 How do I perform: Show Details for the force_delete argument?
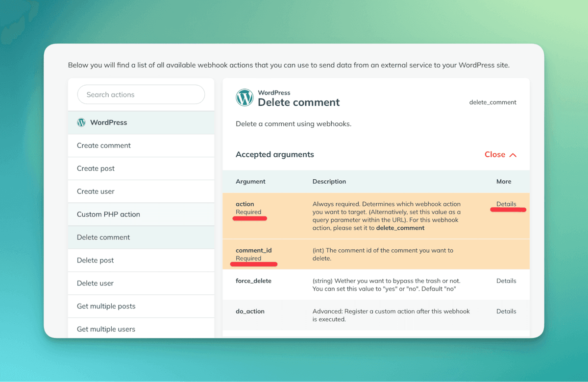506,281
